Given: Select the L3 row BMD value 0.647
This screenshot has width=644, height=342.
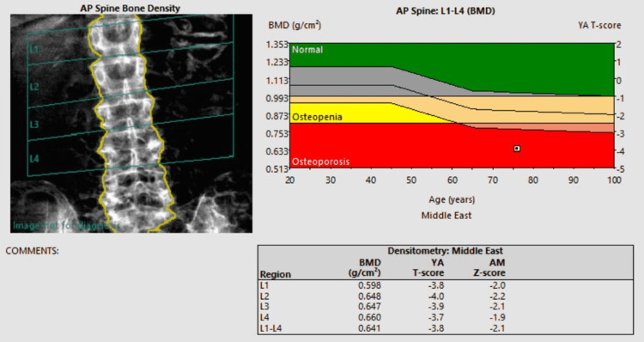Looking at the screenshot, I should pos(369,307).
